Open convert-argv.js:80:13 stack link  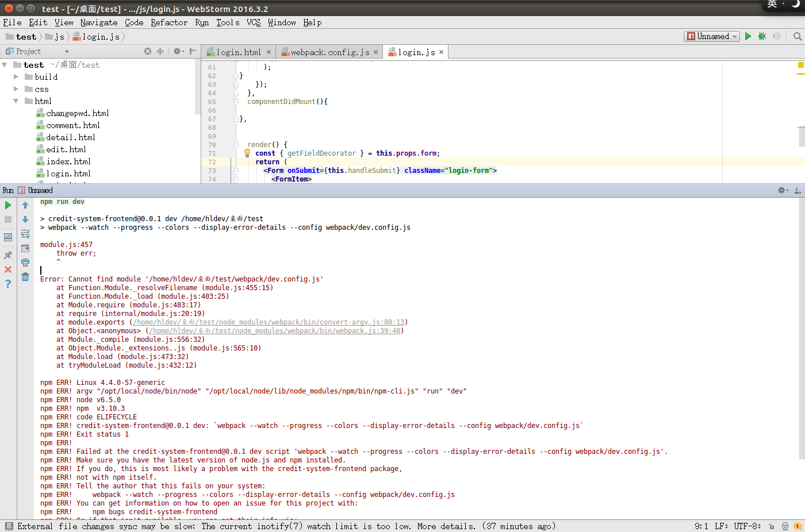click(269, 322)
